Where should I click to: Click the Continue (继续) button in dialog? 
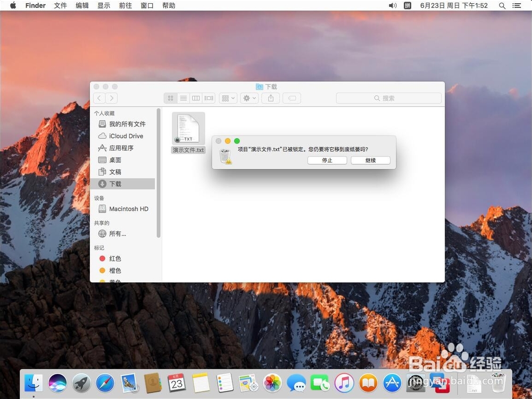[370, 160]
